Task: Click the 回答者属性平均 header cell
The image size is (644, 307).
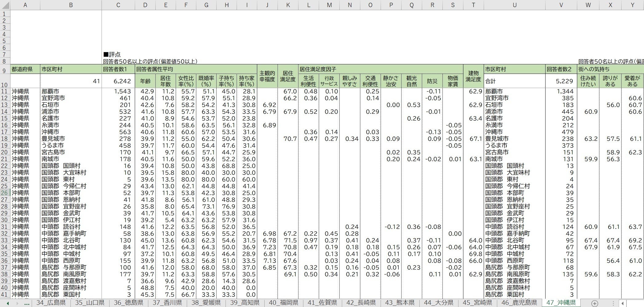Action: pyautogui.click(x=196, y=69)
